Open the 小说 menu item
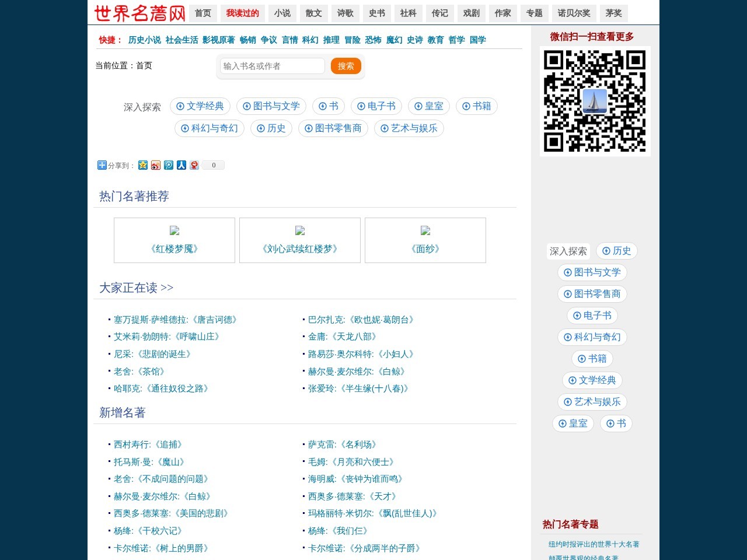This screenshot has height=560, width=747. tap(282, 13)
